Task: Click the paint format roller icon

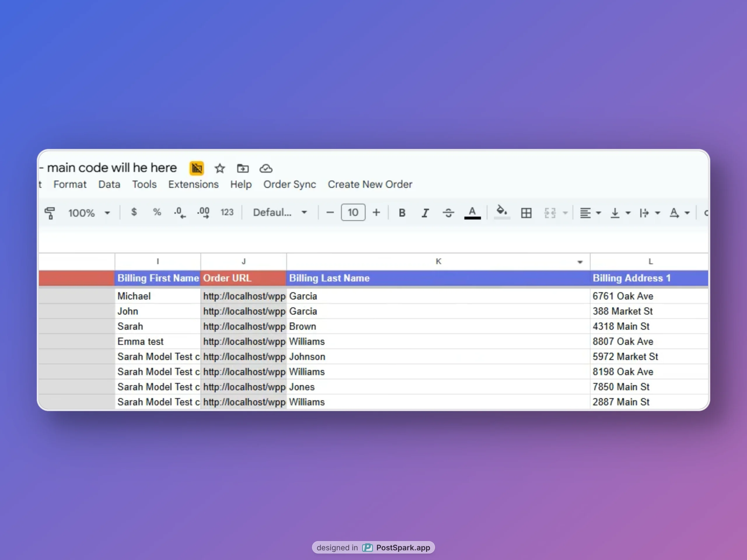Action: pos(50,213)
